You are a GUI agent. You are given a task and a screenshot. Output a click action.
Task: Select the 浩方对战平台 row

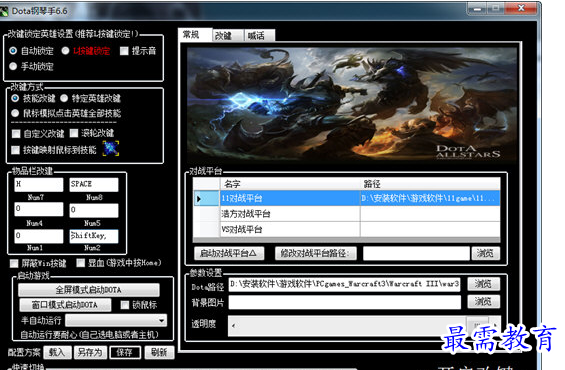tap(347, 214)
